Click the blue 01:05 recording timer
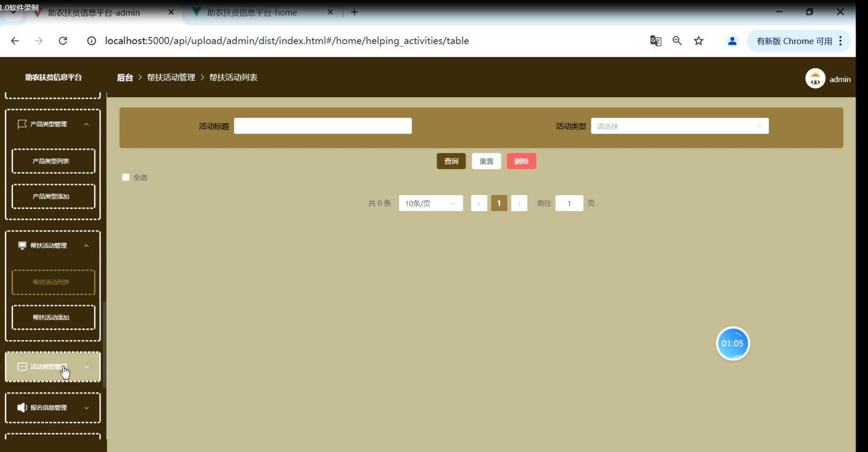The image size is (868, 452). pyautogui.click(x=732, y=343)
